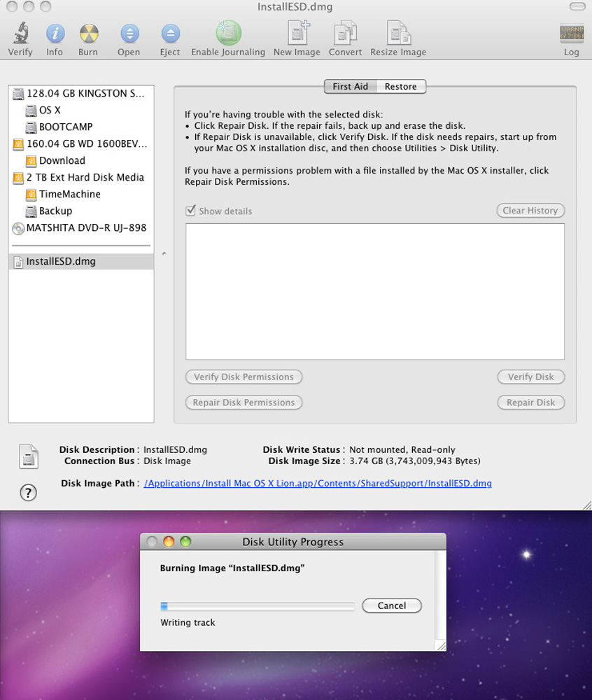Switch to the Restore tab
Screen dimensions: 592x700
click(400, 87)
